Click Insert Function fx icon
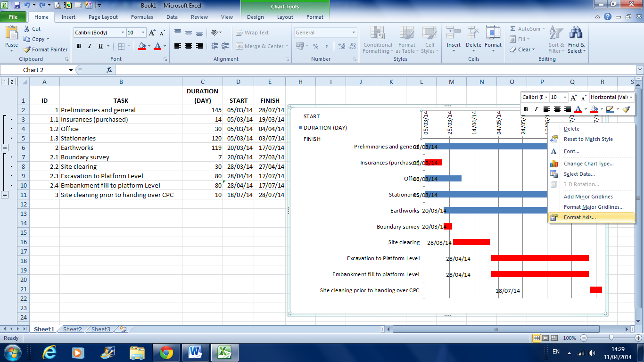This screenshot has width=644, height=362. (109, 70)
